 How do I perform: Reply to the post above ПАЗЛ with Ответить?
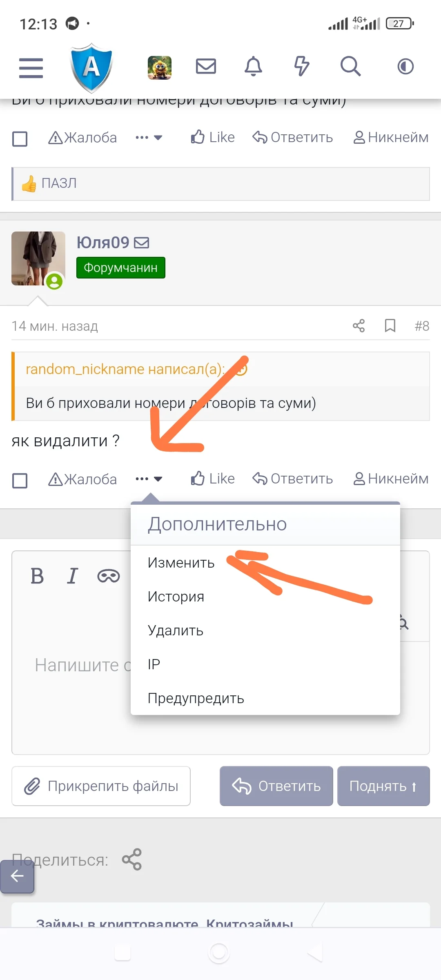293,137
